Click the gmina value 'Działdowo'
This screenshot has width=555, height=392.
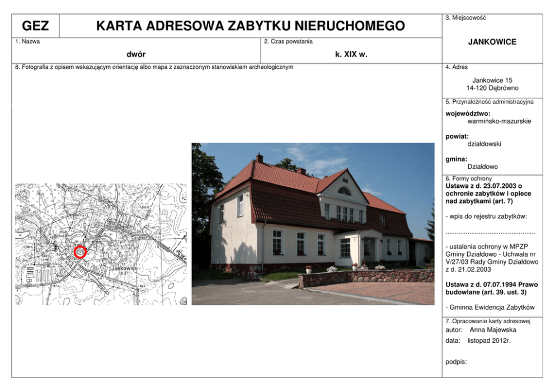point(482,166)
